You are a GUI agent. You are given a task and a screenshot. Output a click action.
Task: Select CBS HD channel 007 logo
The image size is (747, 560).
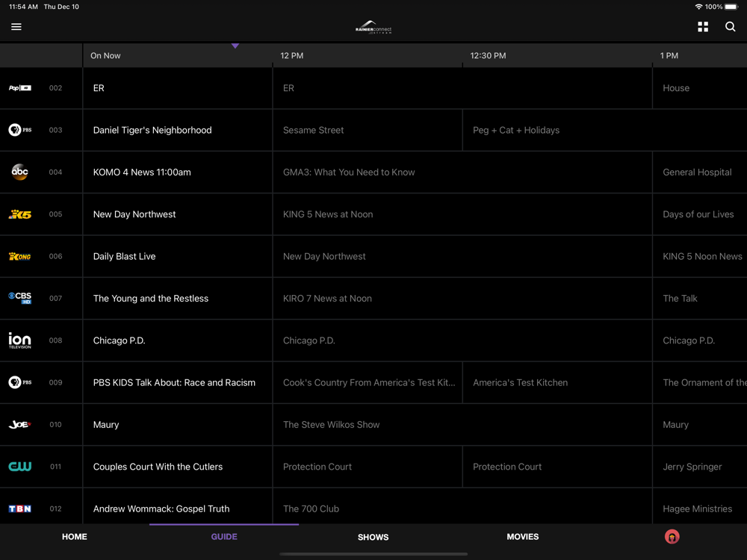[x=20, y=298]
